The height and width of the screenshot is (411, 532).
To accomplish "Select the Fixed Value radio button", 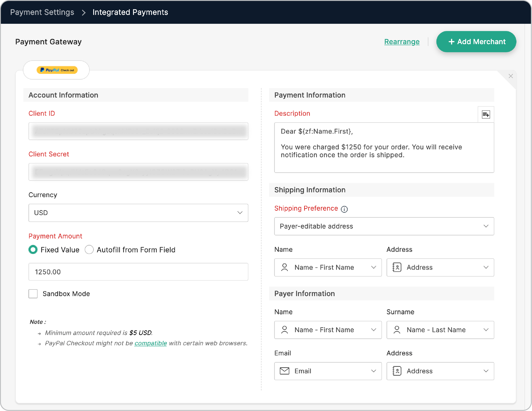I will point(33,249).
